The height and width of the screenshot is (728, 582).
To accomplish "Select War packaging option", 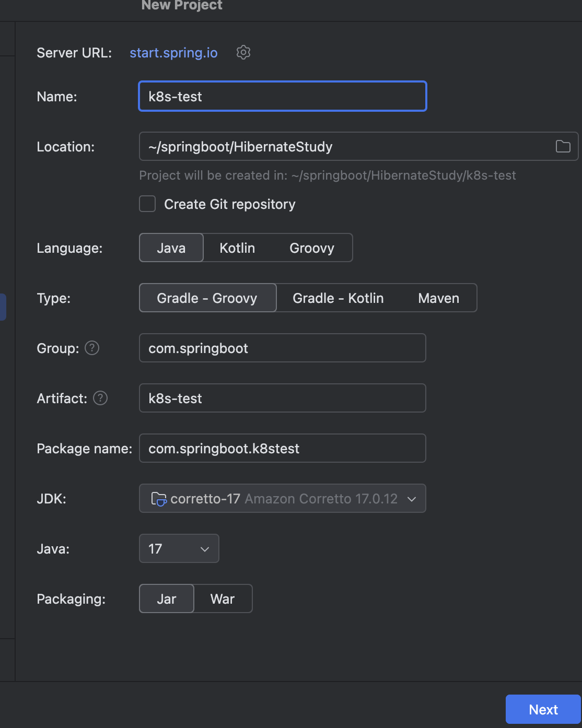I will pyautogui.click(x=223, y=599).
